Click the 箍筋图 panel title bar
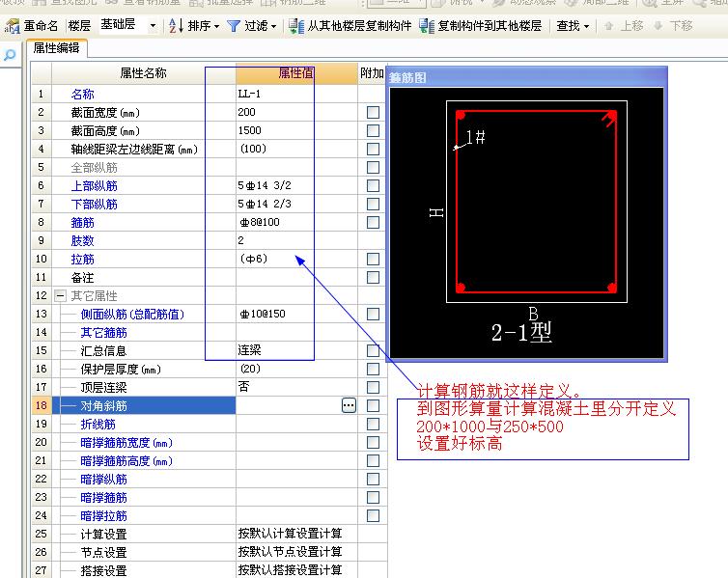728x578 pixels. [x=526, y=77]
